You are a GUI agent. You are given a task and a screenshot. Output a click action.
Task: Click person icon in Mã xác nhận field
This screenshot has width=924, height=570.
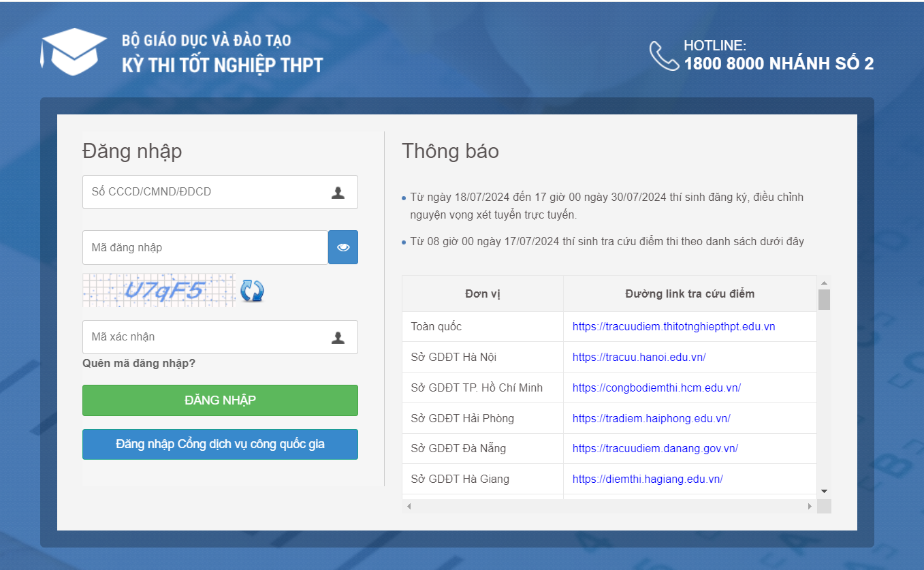(x=338, y=337)
